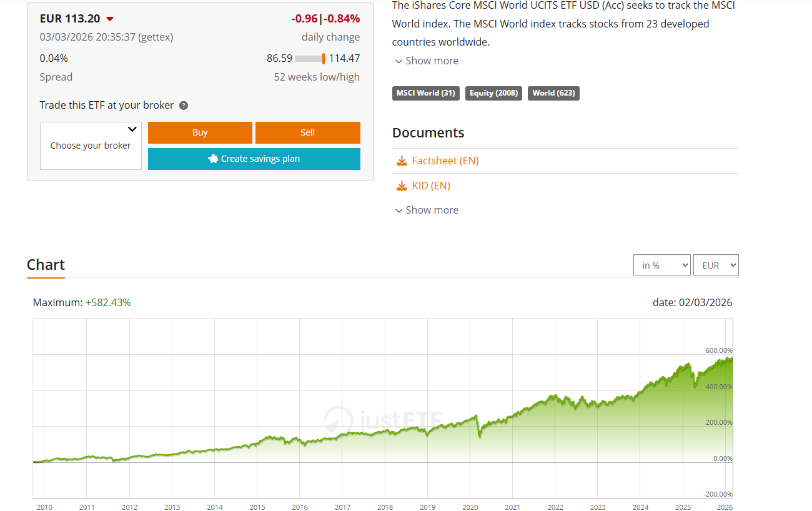Click the '2017' year label on the chart axis
The height and width of the screenshot is (511, 812).
[342, 507]
